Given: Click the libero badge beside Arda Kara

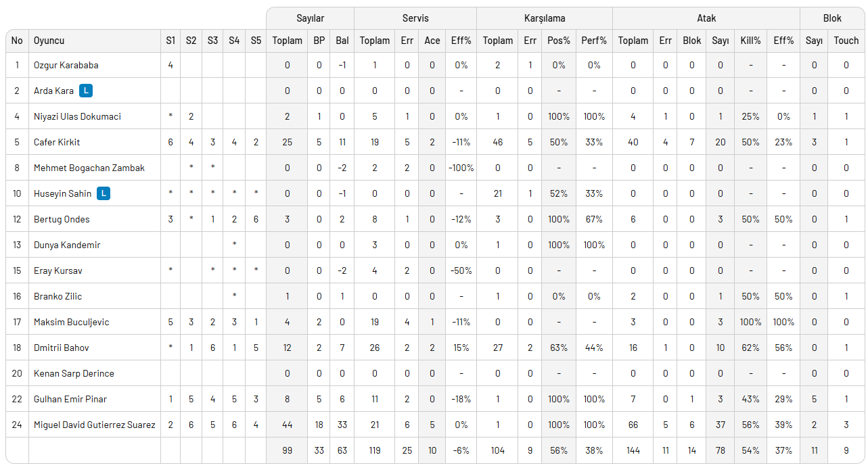Looking at the screenshot, I should [85, 91].
